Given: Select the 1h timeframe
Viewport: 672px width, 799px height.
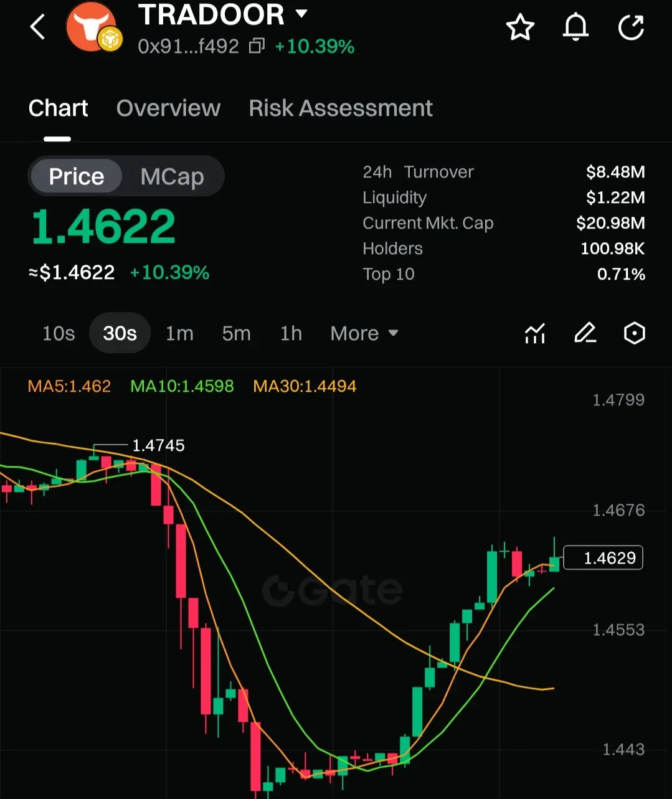Looking at the screenshot, I should coord(291,334).
